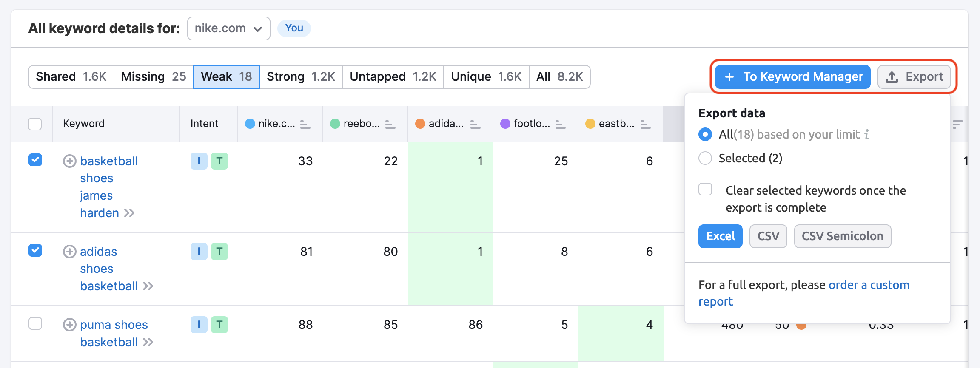This screenshot has width=980, height=368.
Task: Add puma shoes basketball via plus icon
Action: [70, 325]
